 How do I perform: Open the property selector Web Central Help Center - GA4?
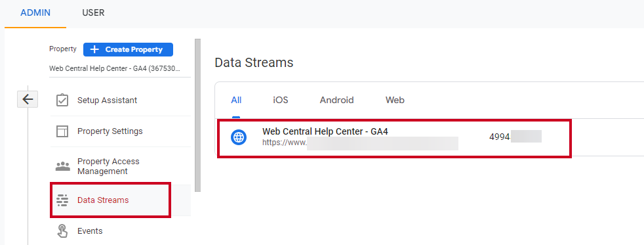(x=115, y=68)
